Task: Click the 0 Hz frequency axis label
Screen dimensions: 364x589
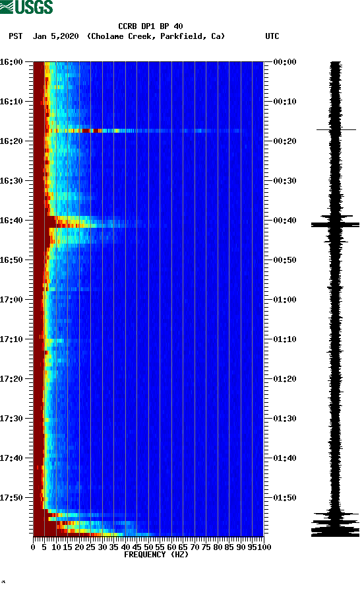Action: (x=33, y=547)
